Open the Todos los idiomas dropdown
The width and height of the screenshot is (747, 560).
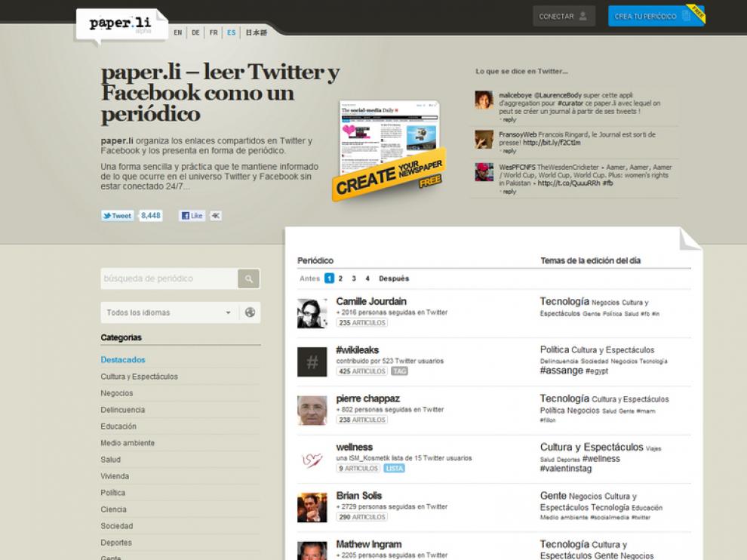[x=169, y=312]
